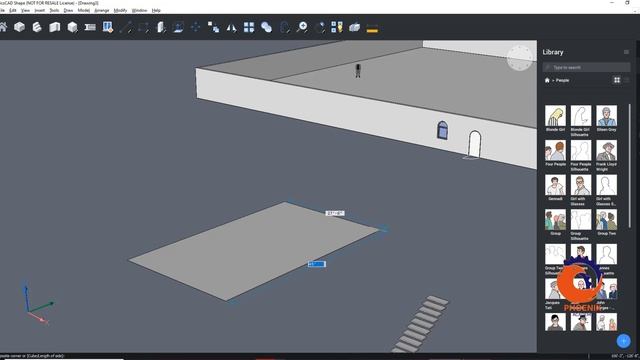Open the Window menu
Viewport: 640px width, 360px height.
tap(139, 10)
